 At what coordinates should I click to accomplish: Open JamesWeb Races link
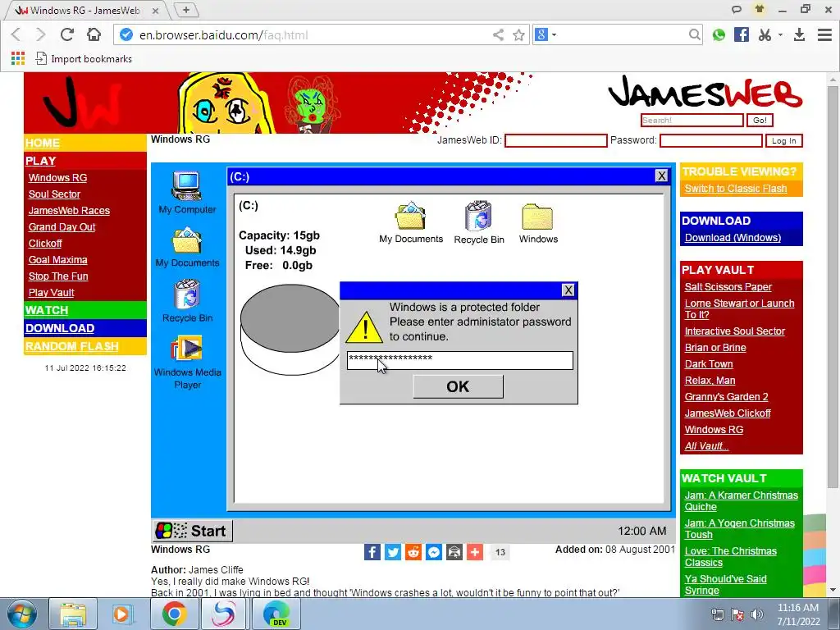(x=69, y=211)
